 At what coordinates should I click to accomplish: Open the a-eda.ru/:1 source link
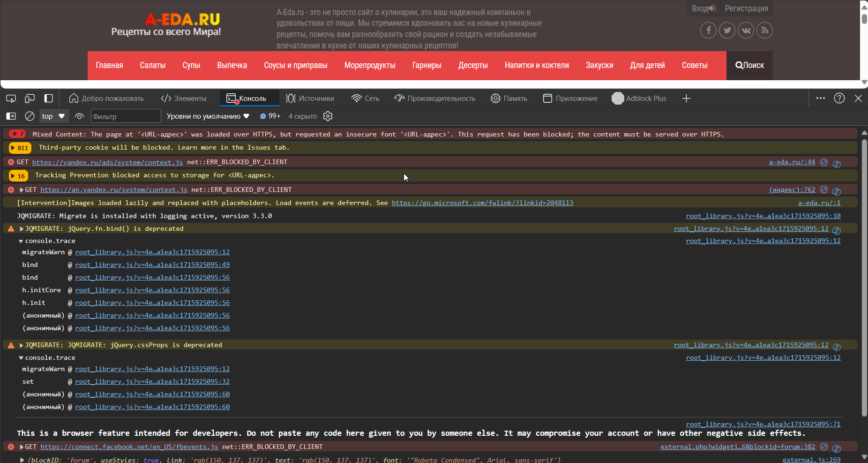(x=819, y=203)
